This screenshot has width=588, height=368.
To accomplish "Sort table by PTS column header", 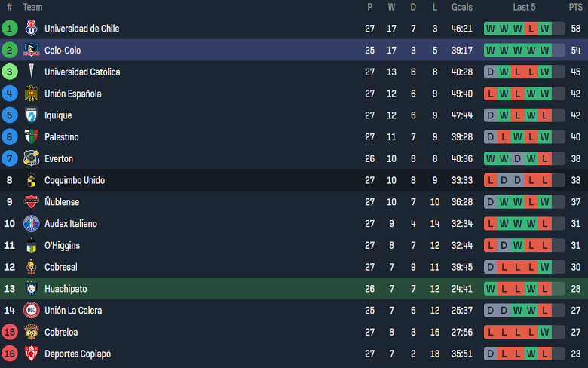I will pos(575,7).
